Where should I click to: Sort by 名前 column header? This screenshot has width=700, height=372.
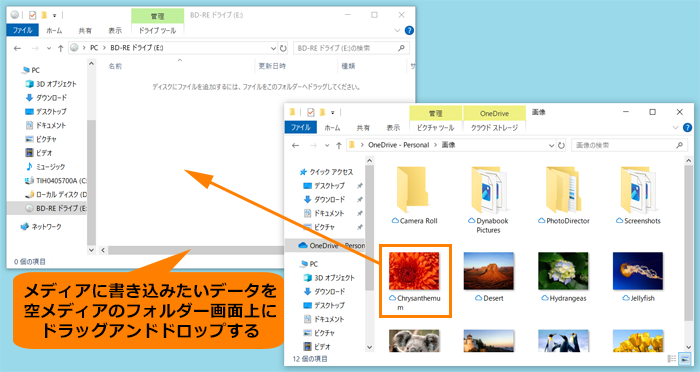tap(116, 66)
